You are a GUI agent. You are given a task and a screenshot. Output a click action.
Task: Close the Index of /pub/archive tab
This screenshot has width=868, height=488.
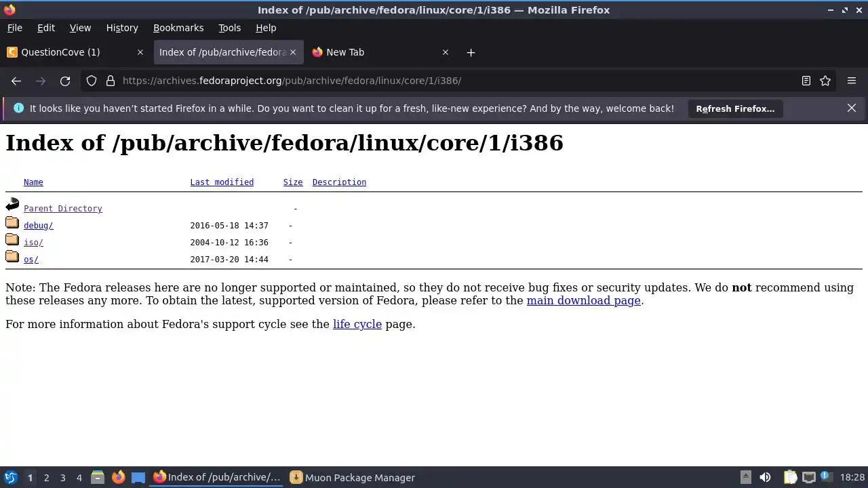[x=293, y=52]
